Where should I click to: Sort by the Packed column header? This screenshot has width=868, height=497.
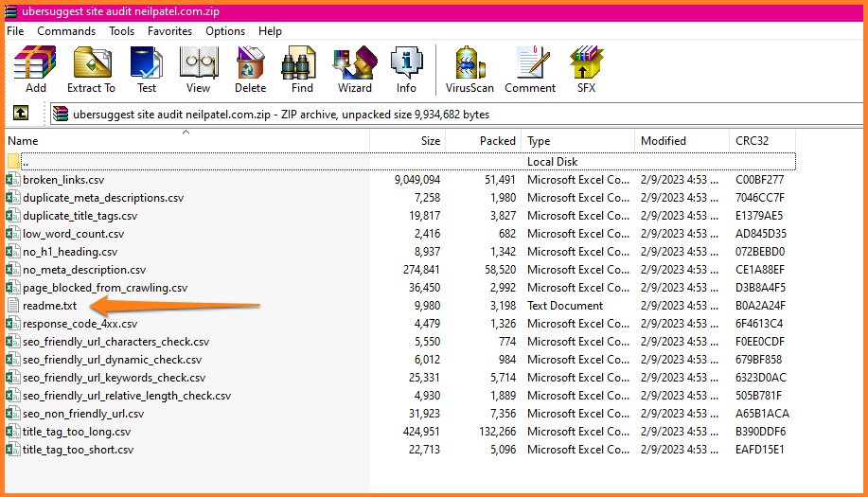tap(497, 141)
